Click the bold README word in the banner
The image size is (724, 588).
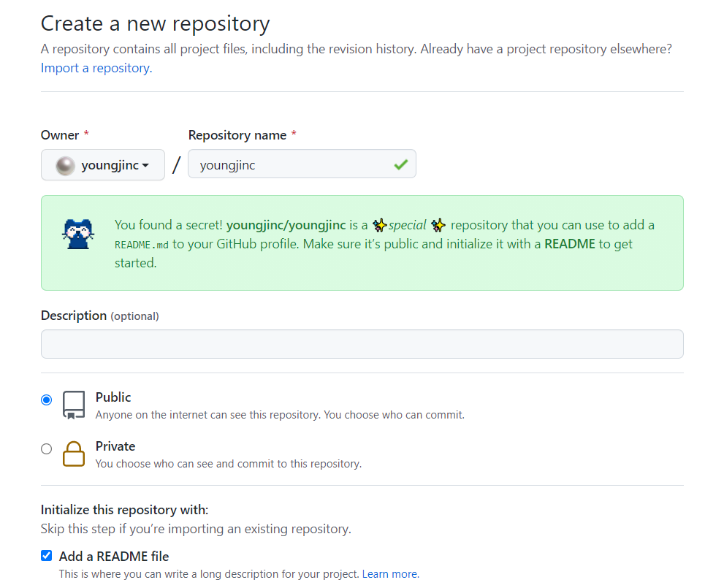pos(570,244)
